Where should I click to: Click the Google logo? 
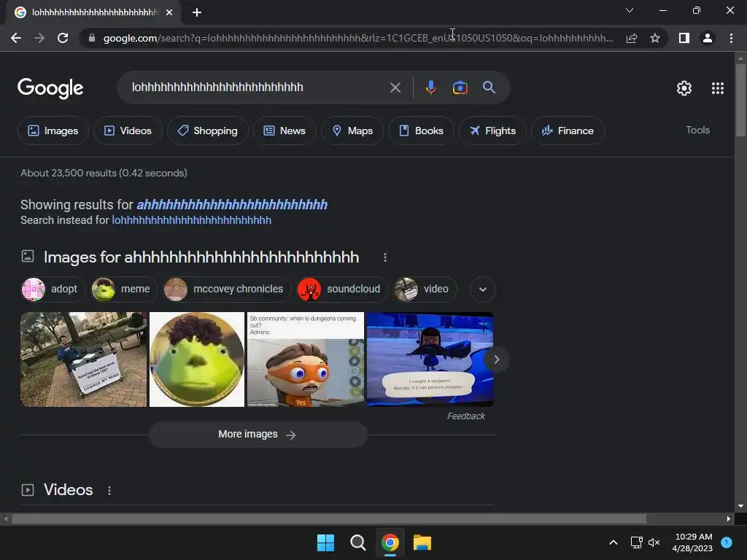[x=50, y=88]
